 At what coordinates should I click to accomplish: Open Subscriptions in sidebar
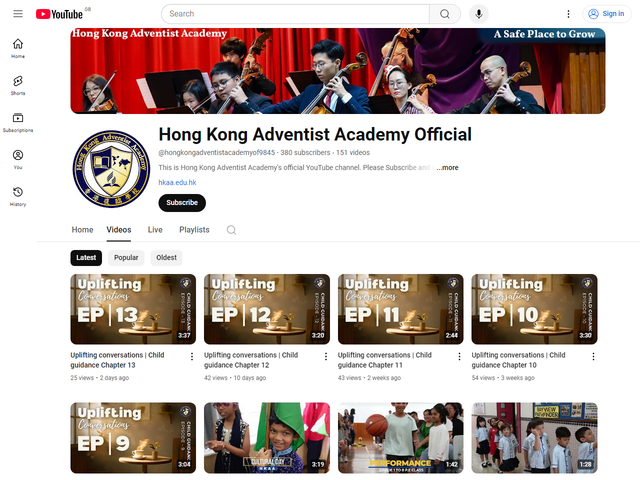coord(18,122)
